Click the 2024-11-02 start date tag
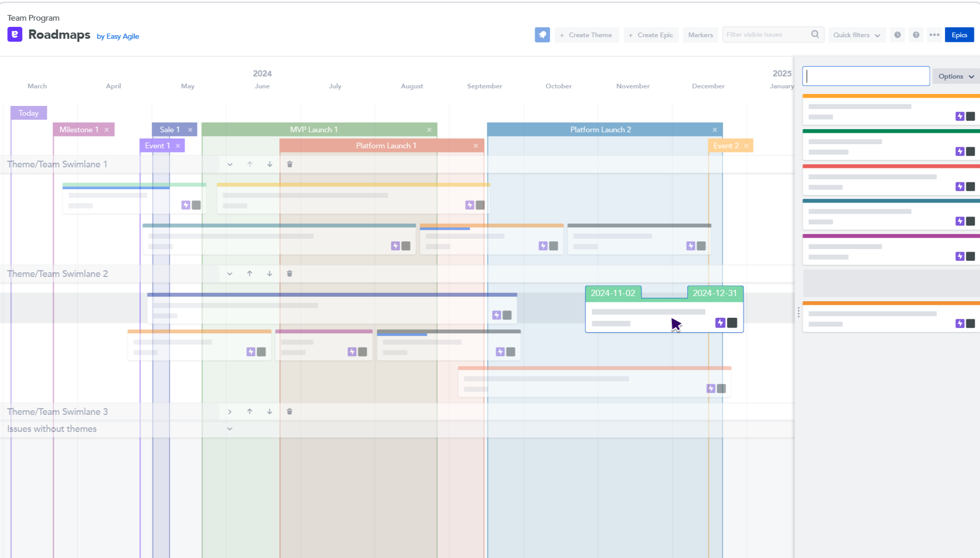Image resolution: width=980 pixels, height=558 pixels. click(x=613, y=293)
